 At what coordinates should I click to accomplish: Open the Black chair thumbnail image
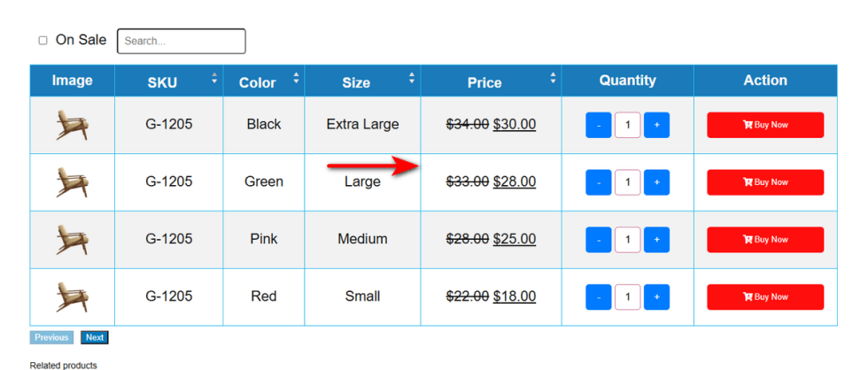click(72, 125)
